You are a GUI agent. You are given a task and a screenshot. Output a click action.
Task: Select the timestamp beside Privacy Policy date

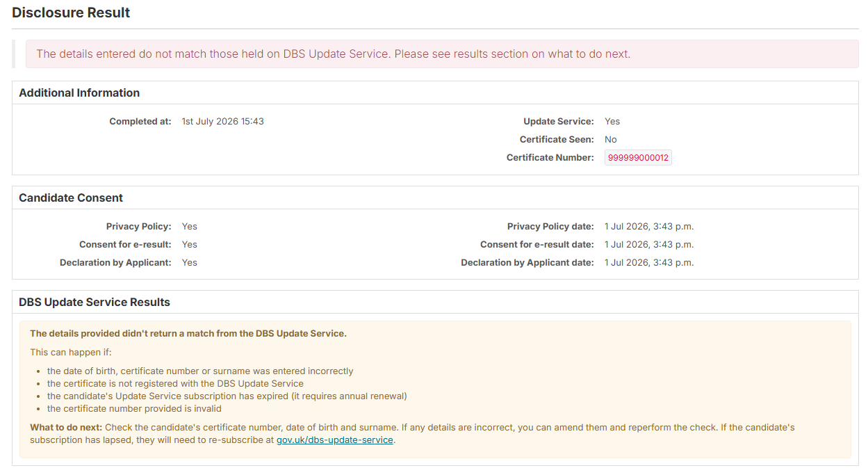coord(649,227)
